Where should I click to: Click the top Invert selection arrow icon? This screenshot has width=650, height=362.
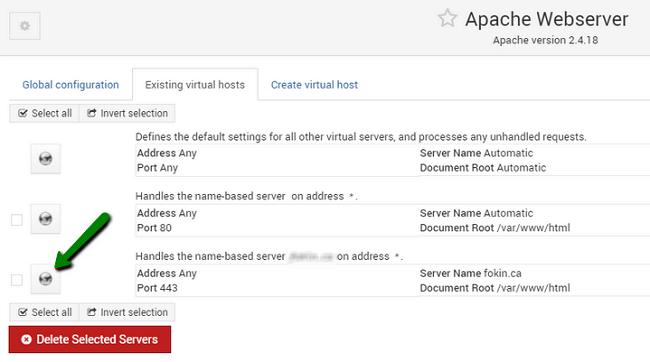pyautogui.click(x=92, y=113)
